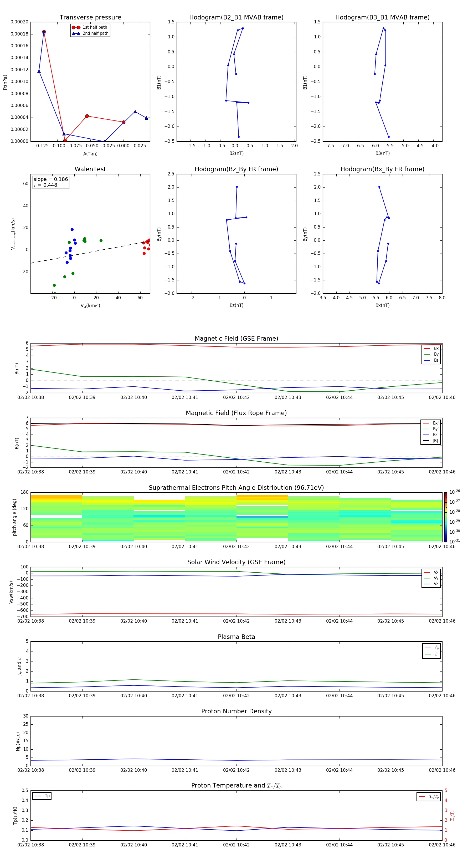Click the "Plasma Beta" panel title
Viewport: 473px width, 868px height.
236,637
